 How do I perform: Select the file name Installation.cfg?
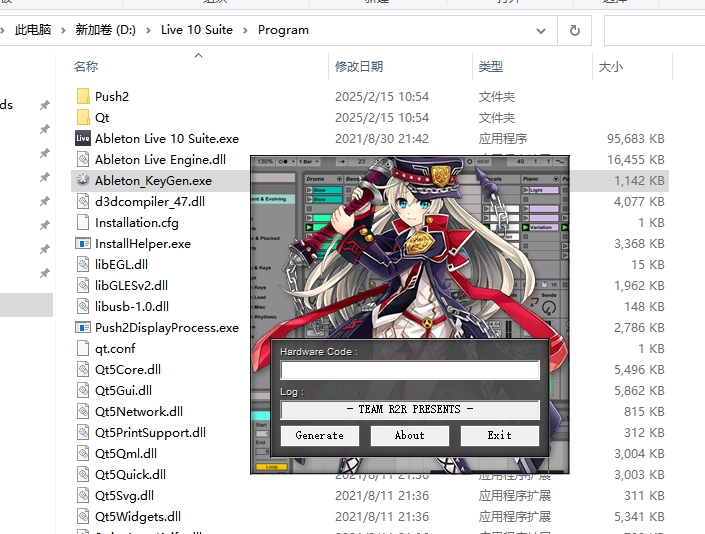coord(137,222)
